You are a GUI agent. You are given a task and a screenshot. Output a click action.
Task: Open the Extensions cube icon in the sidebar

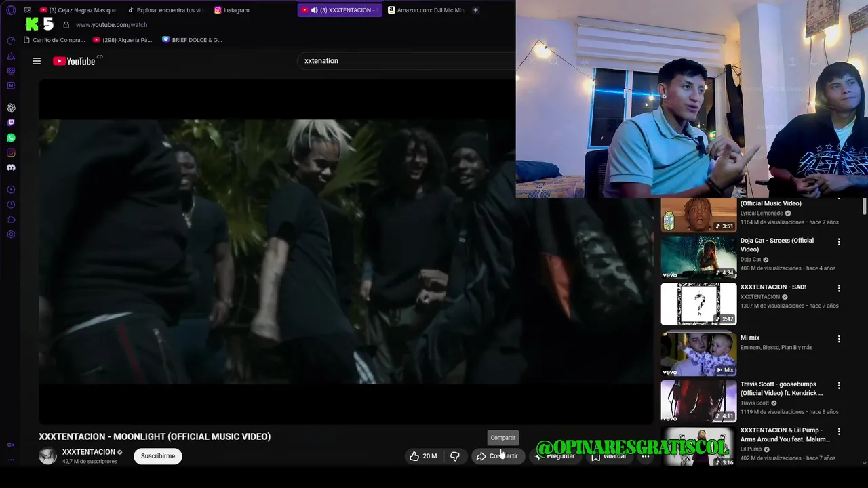(11, 220)
